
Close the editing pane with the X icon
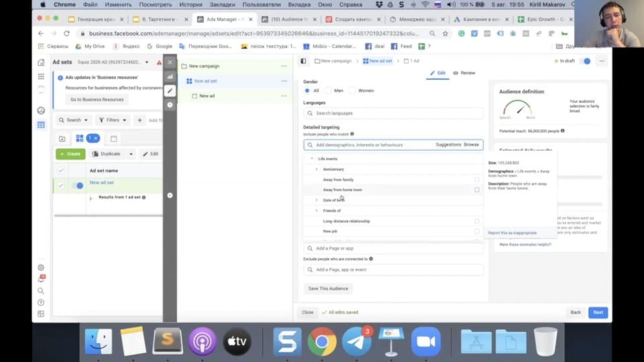pos(170,62)
